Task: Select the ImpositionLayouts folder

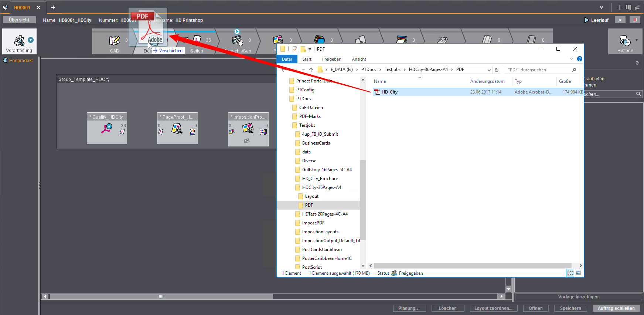Action: tap(320, 232)
